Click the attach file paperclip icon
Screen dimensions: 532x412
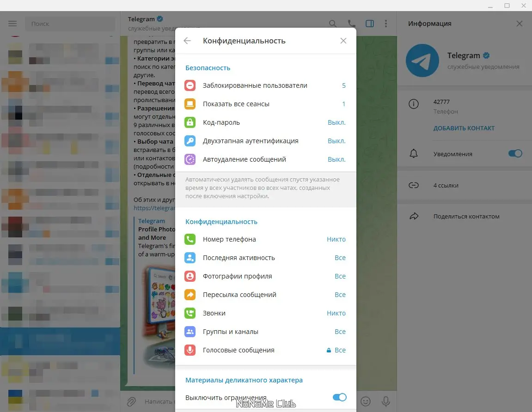(131, 401)
